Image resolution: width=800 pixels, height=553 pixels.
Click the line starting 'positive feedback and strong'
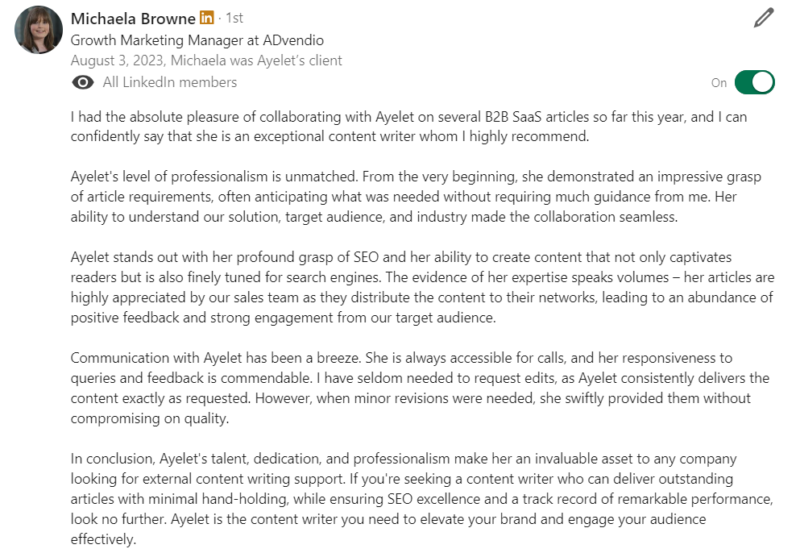(x=283, y=318)
